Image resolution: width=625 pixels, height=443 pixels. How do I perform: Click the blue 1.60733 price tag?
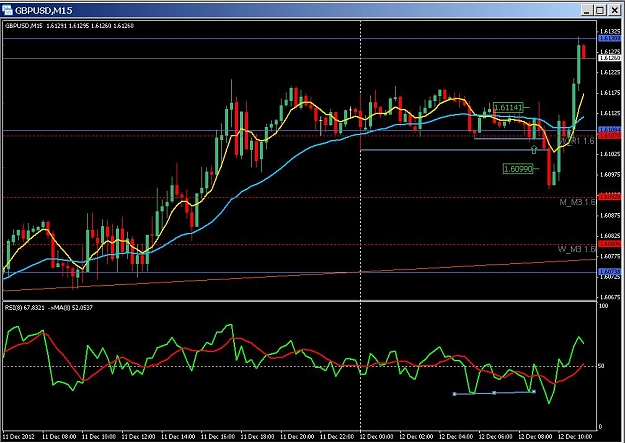point(609,272)
